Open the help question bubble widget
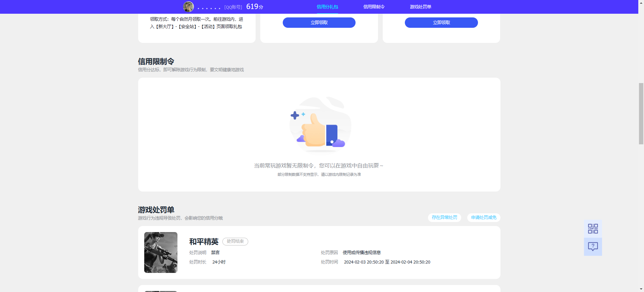Viewport: 644px width, 292px height. click(x=593, y=247)
